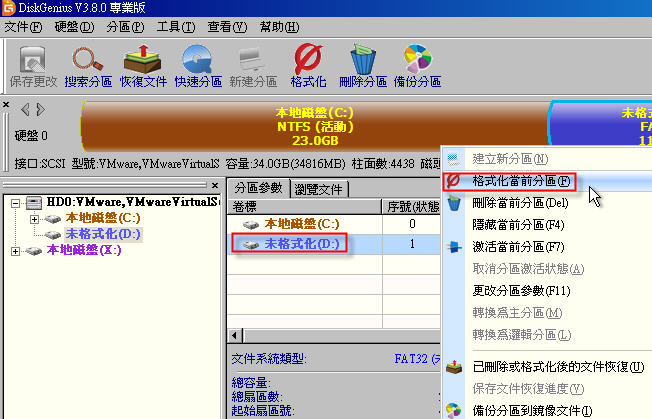Select the brown C: NTFS 23.0GB partition bar
This screenshot has width=652, height=419.
point(314,126)
